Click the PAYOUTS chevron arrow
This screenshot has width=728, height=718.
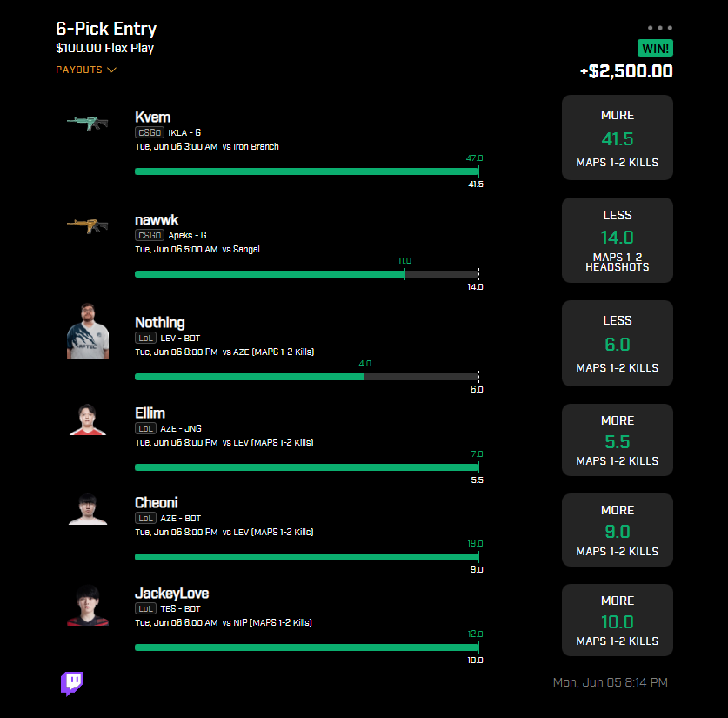point(111,70)
